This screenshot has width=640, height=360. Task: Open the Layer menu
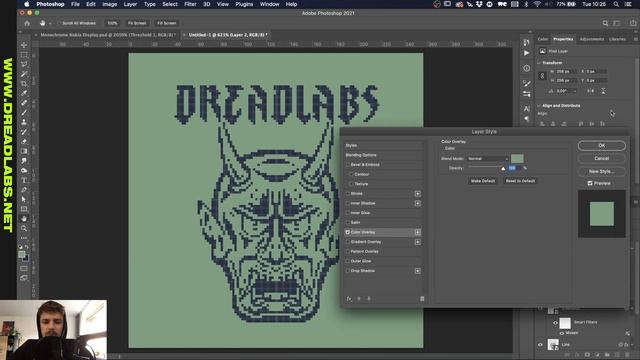(130, 4)
